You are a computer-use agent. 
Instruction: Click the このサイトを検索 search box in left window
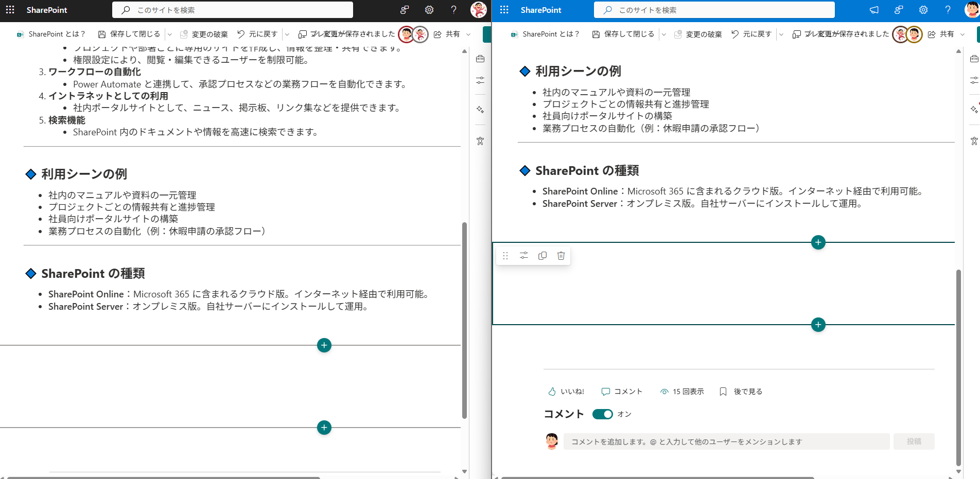coord(233,10)
